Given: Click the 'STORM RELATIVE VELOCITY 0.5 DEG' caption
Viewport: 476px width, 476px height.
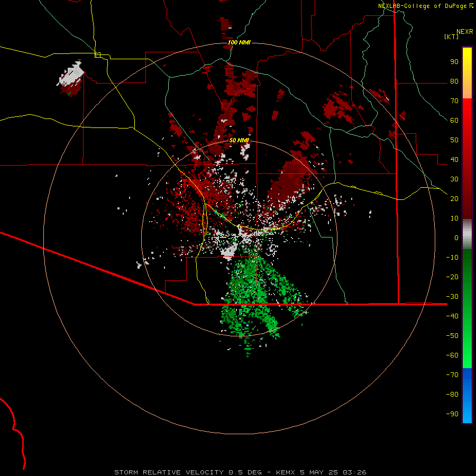Looking at the screenshot, I should click(188, 472).
